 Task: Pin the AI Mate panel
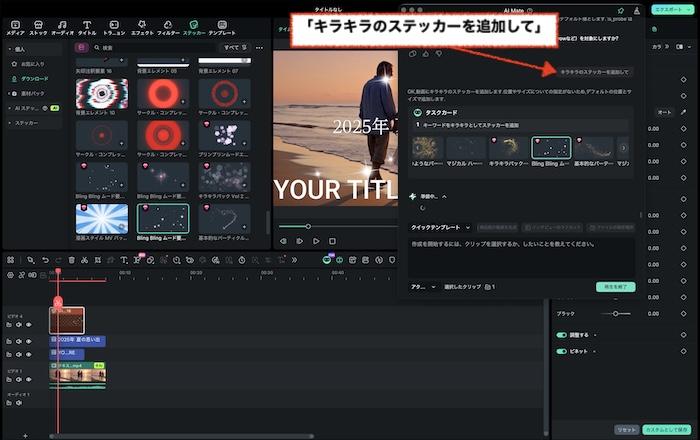point(621,10)
